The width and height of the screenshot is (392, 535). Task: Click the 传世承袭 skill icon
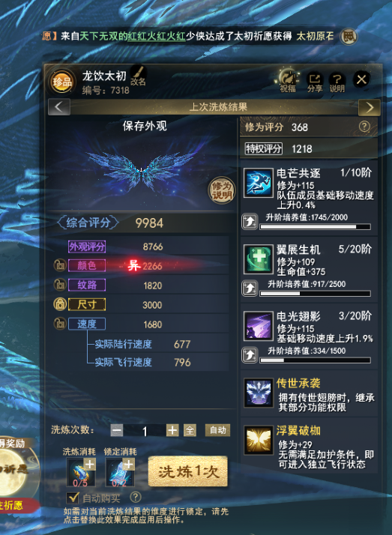point(259,393)
